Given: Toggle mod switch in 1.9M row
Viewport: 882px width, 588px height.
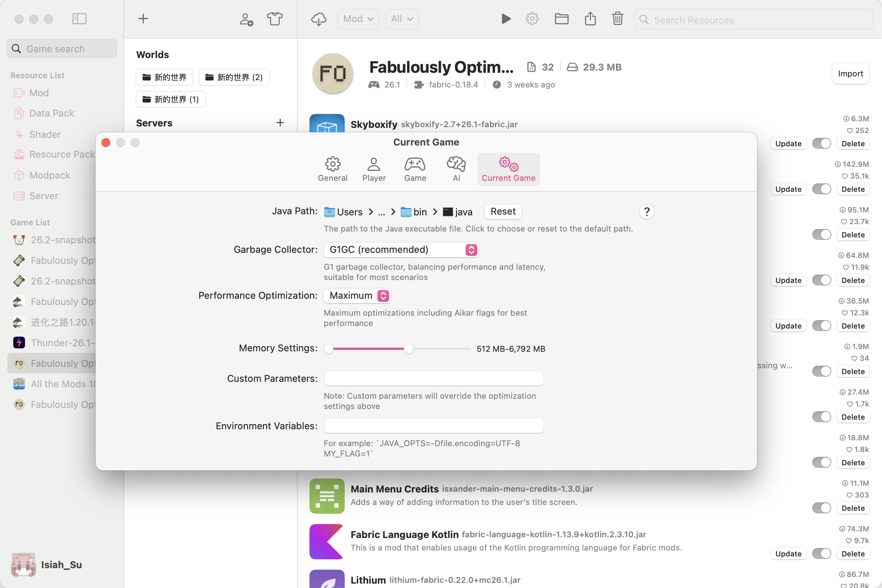Looking at the screenshot, I should (821, 371).
